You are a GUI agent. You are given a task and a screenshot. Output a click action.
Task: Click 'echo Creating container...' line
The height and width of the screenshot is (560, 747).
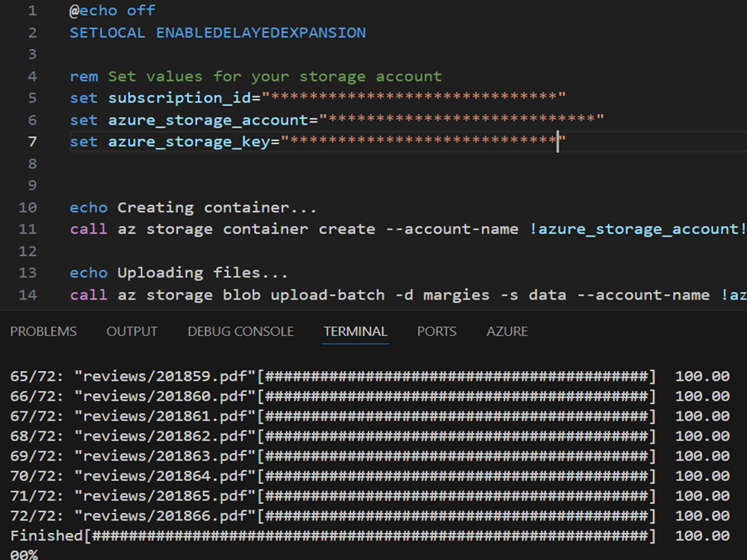[x=193, y=207]
